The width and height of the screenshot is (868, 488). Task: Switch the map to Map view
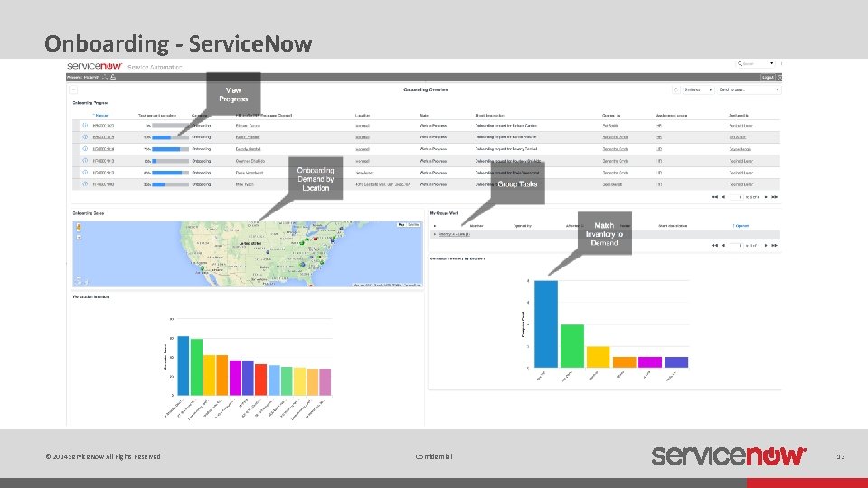[x=401, y=225]
